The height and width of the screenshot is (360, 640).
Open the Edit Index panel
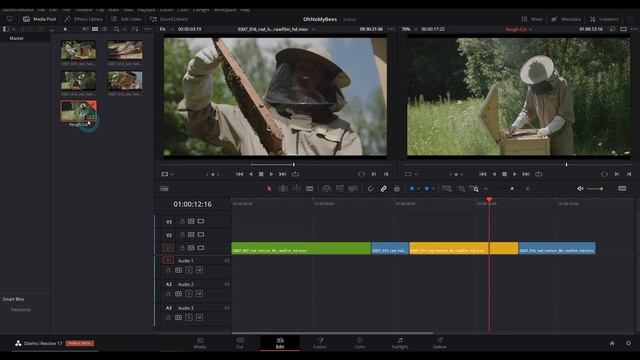[x=126, y=19]
